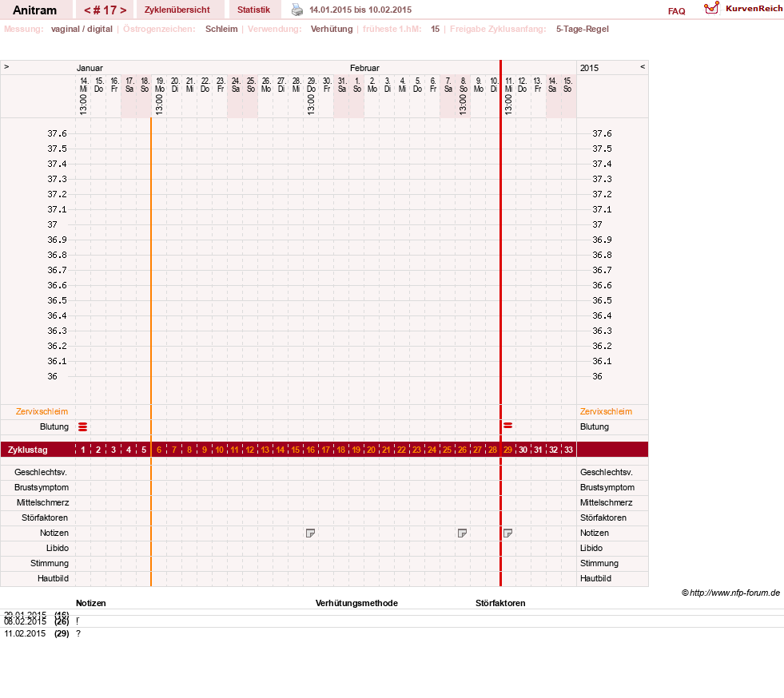Open the Statistik tab
The image size is (784, 698).
253,10
